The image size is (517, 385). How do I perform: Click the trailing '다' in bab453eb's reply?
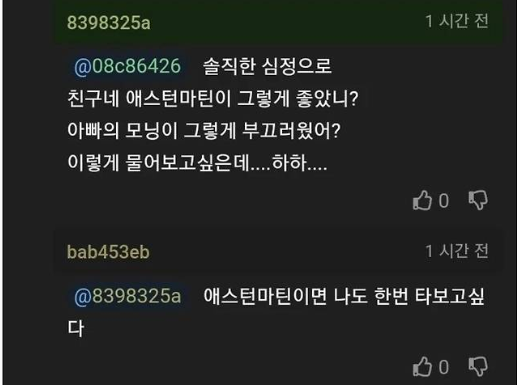pyautogui.click(x=76, y=328)
